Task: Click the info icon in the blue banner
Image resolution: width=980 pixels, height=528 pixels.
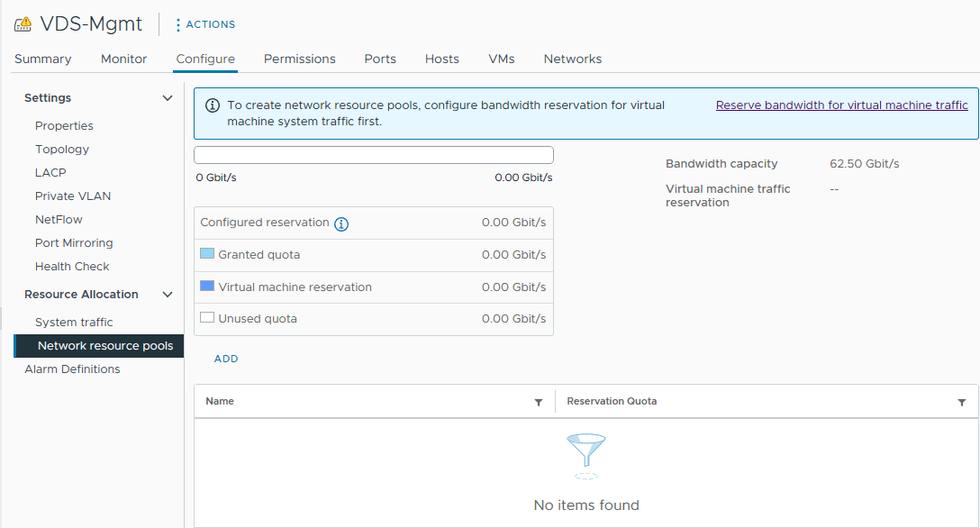Action: point(213,105)
